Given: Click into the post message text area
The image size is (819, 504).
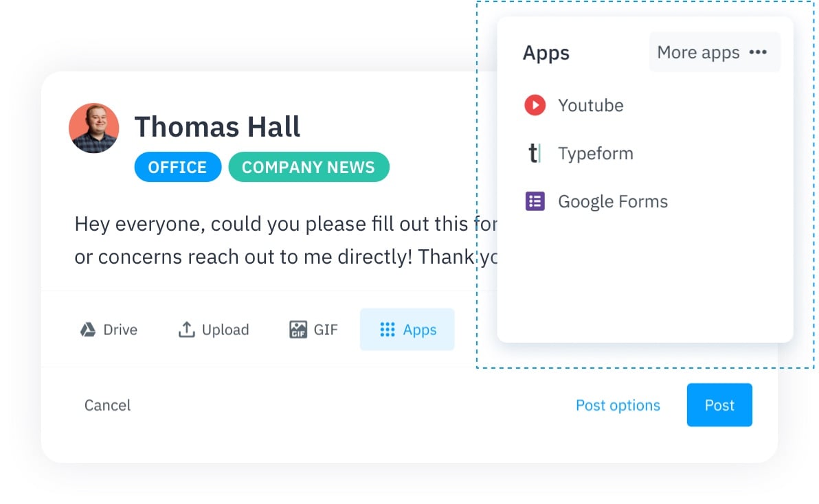Looking at the screenshot, I should tap(275, 240).
